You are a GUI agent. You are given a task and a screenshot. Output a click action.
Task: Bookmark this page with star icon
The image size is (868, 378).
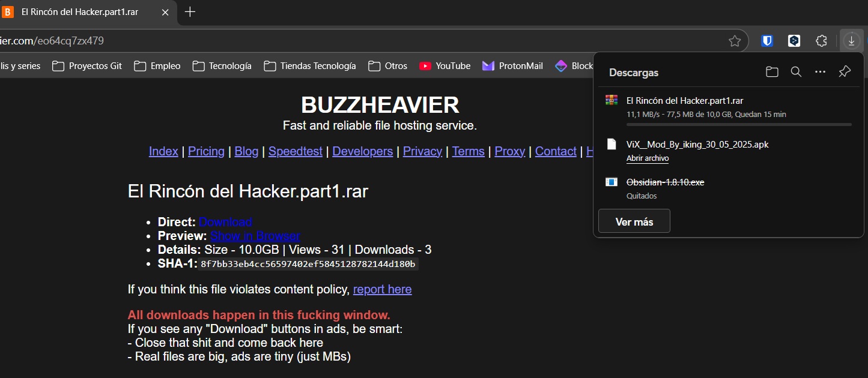pos(734,41)
